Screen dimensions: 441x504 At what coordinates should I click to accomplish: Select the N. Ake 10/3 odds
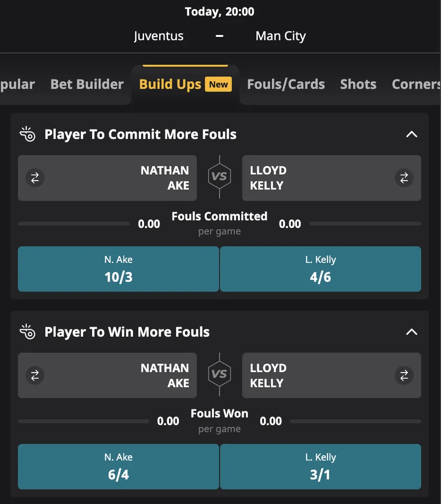tap(118, 269)
